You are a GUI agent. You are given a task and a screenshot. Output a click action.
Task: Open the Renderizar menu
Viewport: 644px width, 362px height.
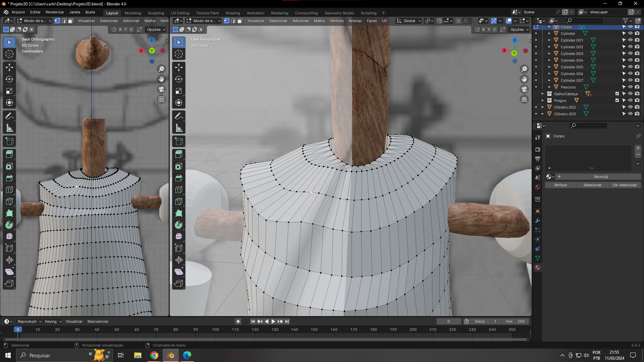click(55, 12)
